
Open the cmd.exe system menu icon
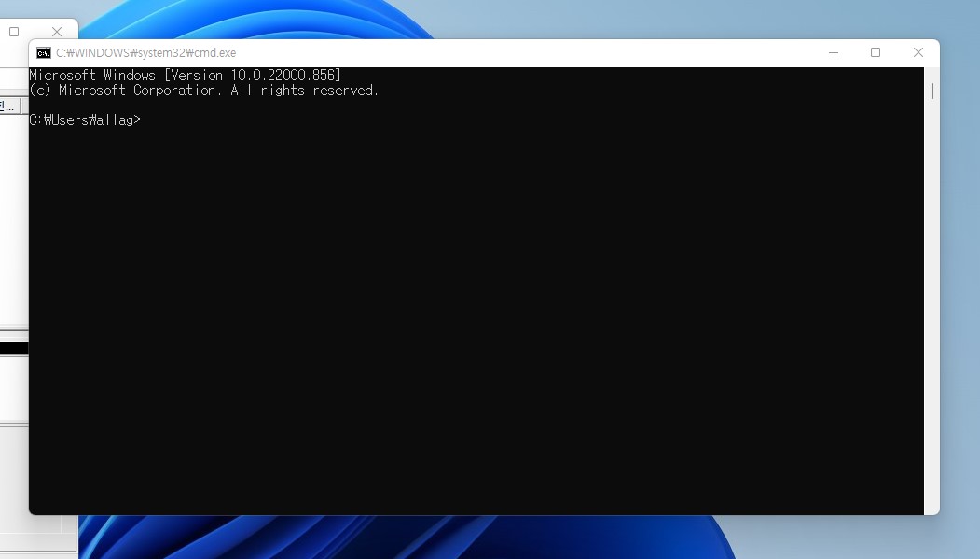[43, 52]
